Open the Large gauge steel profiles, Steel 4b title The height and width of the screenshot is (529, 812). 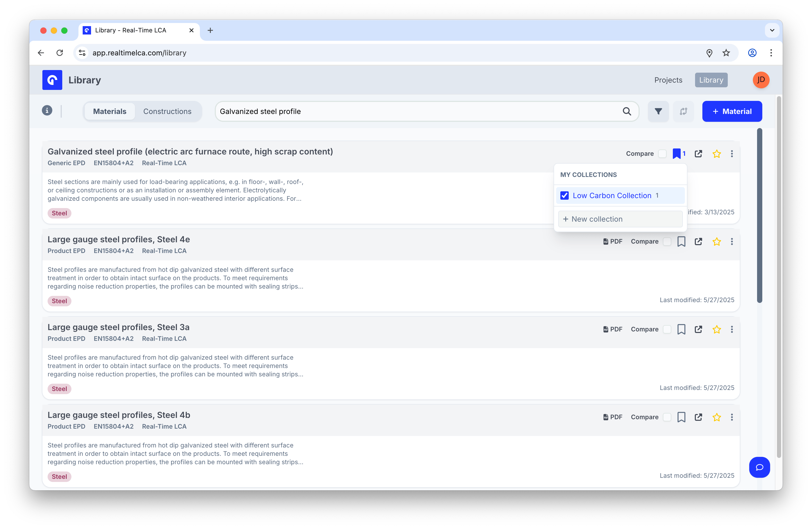(x=119, y=415)
